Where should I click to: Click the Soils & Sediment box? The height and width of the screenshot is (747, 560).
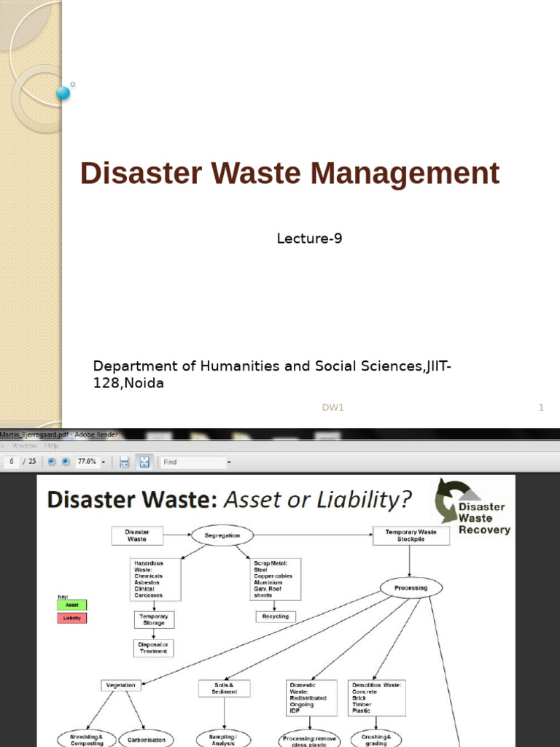point(224,689)
